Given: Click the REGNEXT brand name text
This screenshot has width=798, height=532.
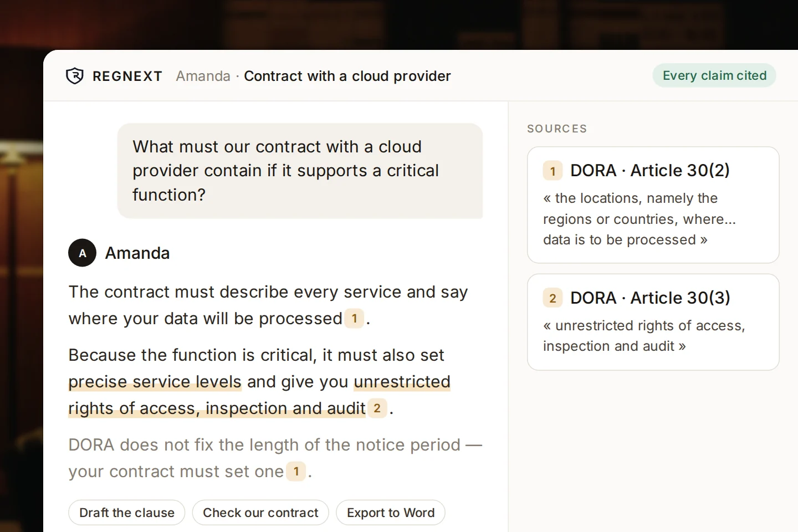Looking at the screenshot, I should point(127,76).
